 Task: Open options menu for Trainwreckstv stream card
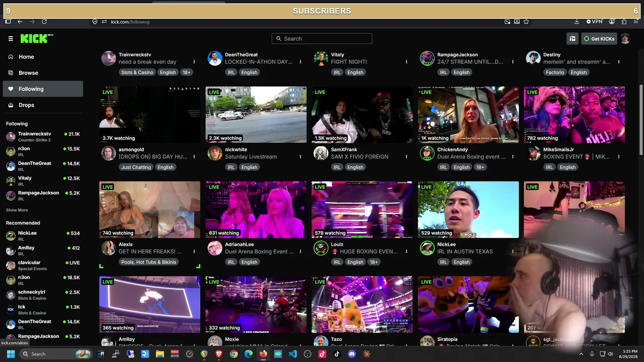tap(194, 62)
